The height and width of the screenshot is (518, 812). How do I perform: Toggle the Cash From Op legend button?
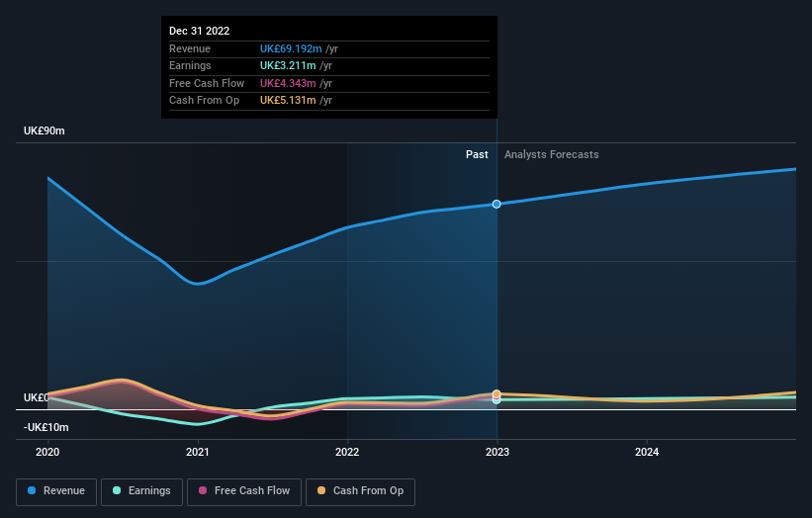click(360, 491)
